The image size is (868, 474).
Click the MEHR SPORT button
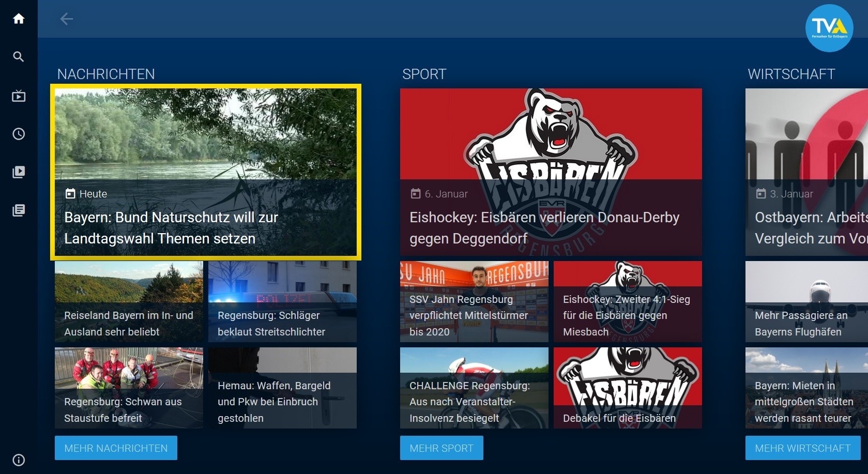[x=441, y=448]
